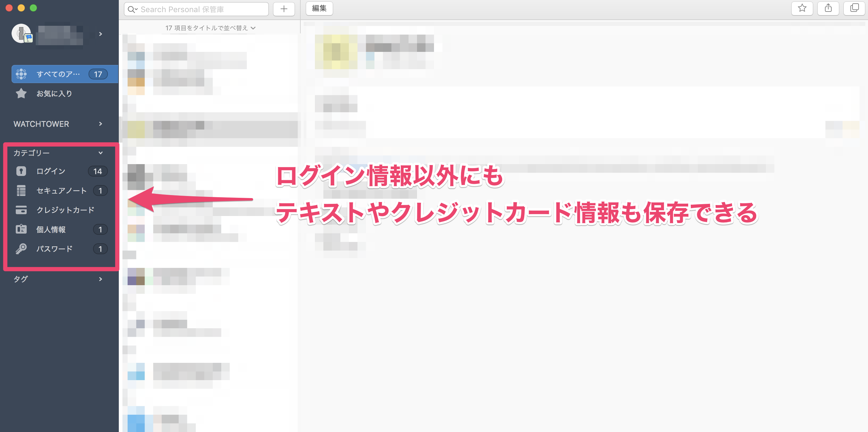Click the account avatar picture
The height and width of the screenshot is (432, 868).
click(21, 34)
